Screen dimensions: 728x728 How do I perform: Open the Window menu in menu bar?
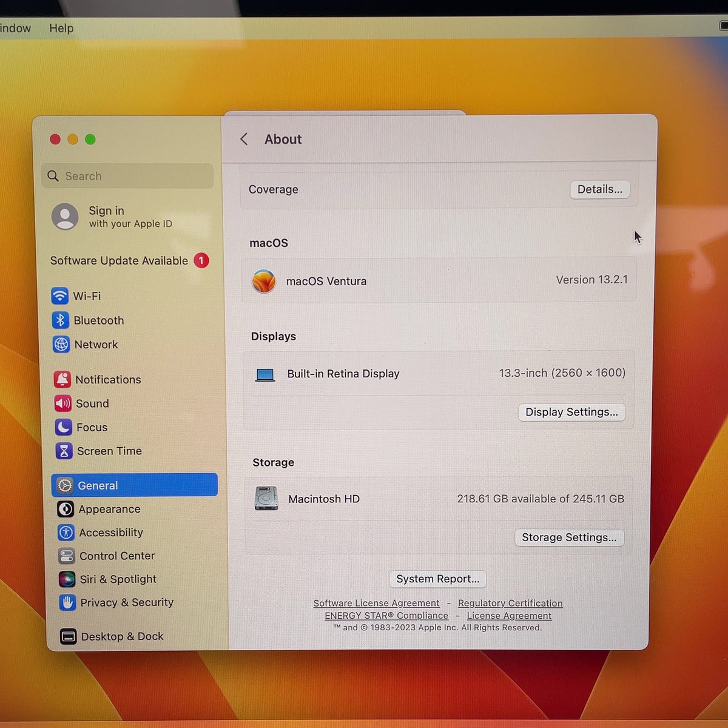tap(15, 28)
